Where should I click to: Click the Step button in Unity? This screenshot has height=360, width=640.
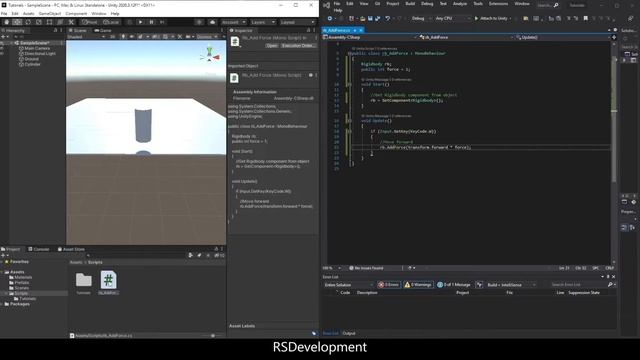pos(162,22)
